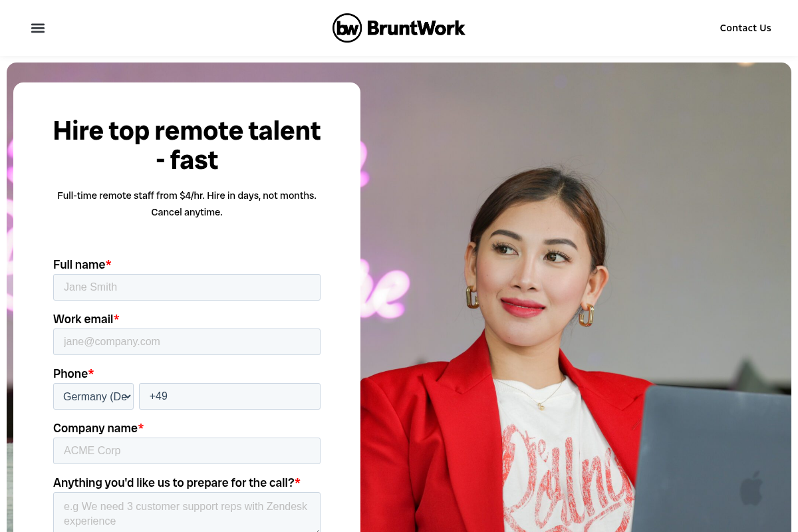798x532 pixels.
Task: Open the Germany country code dropdown
Action: (x=93, y=396)
